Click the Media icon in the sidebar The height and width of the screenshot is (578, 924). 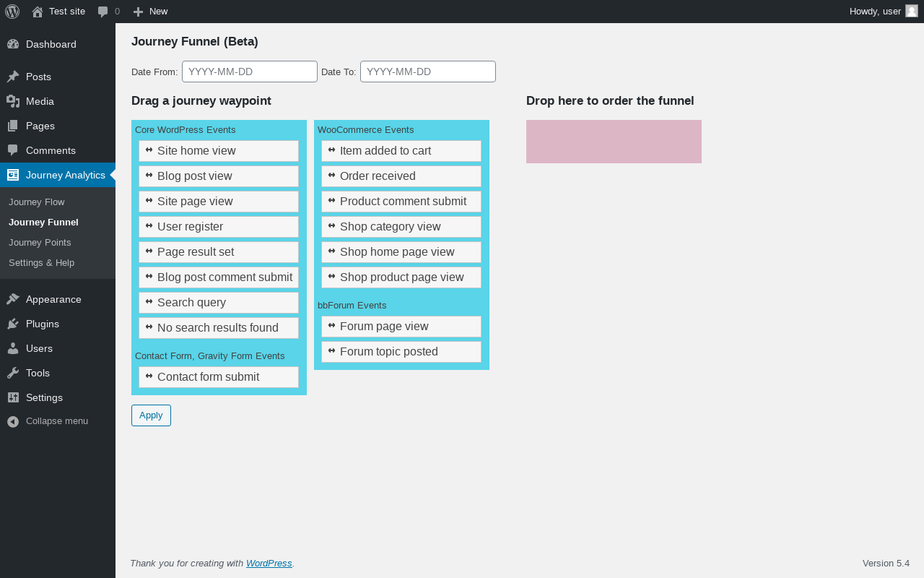tap(13, 101)
